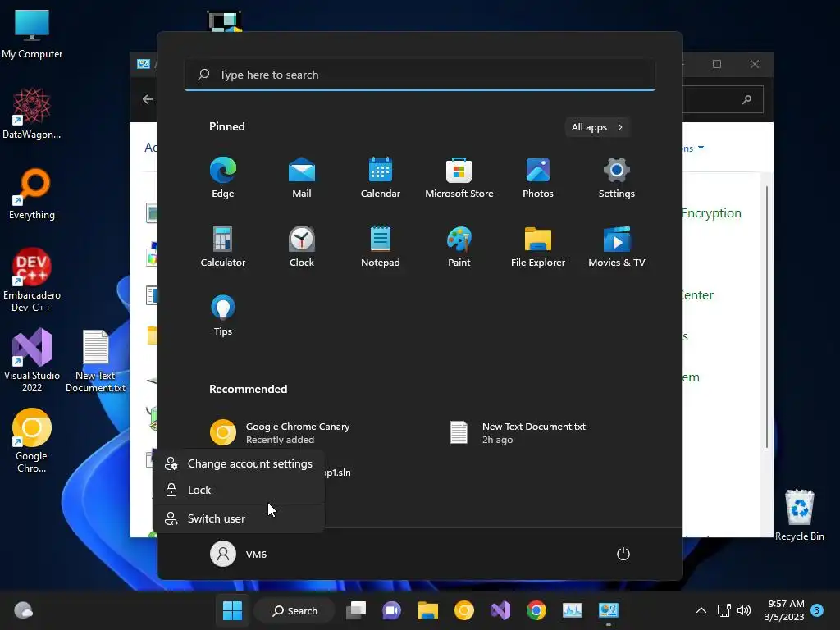Open Google Chrome on taskbar
This screenshot has width=840, height=630.
(x=536, y=610)
